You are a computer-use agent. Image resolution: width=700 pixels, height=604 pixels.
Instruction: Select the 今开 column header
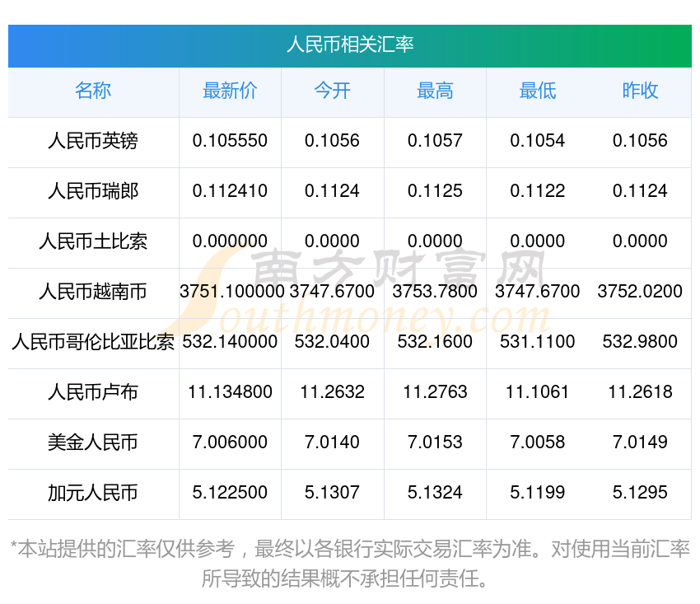[x=332, y=91]
